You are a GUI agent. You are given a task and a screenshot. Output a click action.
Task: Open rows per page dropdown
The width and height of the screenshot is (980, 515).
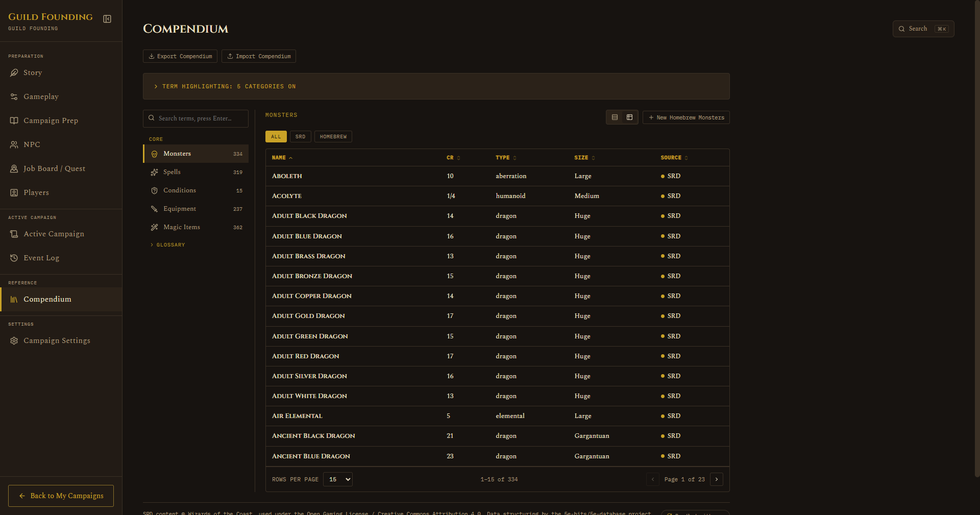[x=338, y=479]
